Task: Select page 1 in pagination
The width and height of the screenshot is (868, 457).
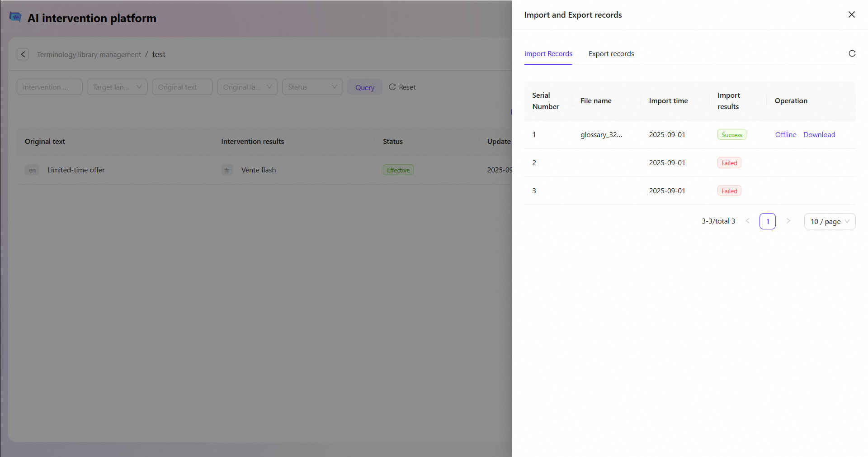Action: (x=767, y=221)
